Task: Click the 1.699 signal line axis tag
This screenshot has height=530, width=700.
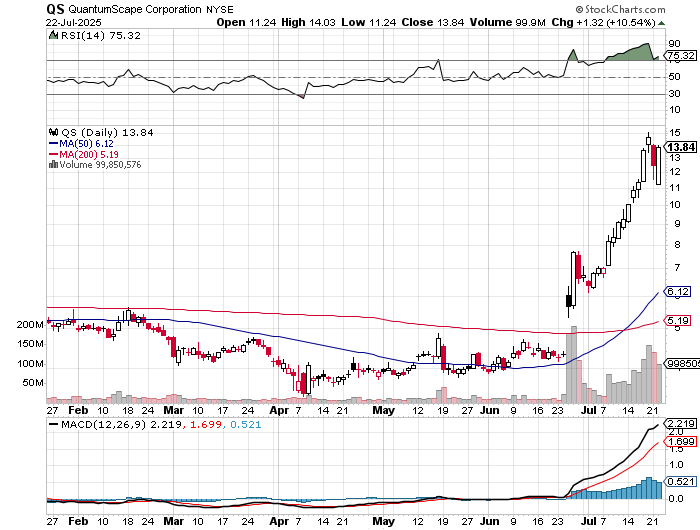Action: pos(680,442)
